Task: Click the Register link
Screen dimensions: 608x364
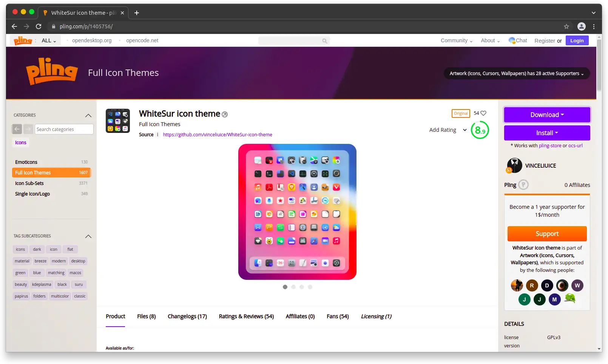Action: coord(545,41)
